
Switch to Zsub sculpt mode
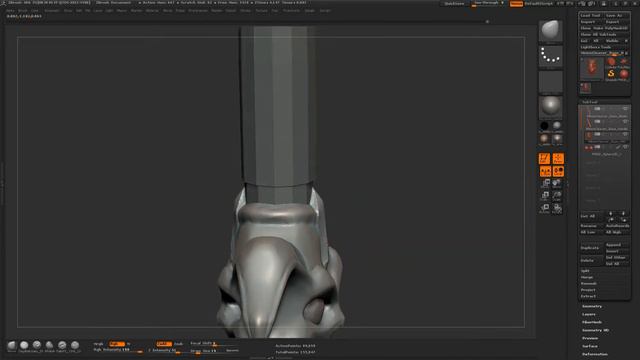pos(178,344)
